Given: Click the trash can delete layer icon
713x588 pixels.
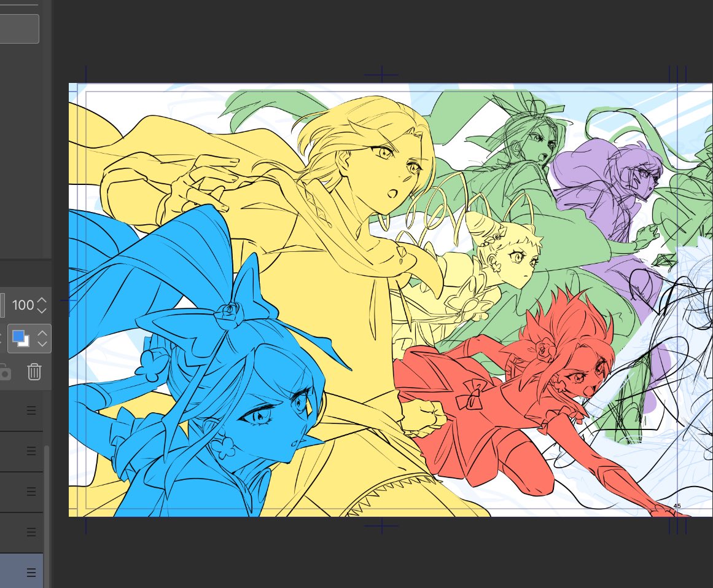Looking at the screenshot, I should pyautogui.click(x=34, y=372).
